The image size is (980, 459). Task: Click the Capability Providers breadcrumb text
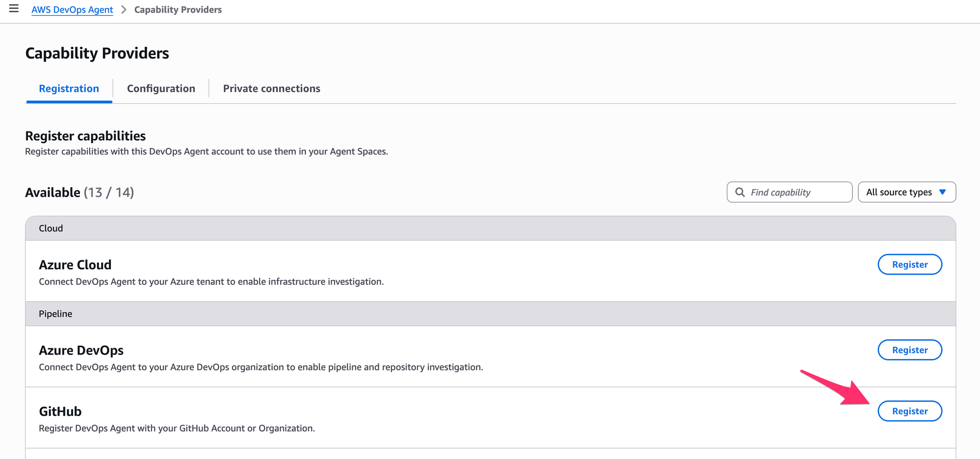[178, 10]
